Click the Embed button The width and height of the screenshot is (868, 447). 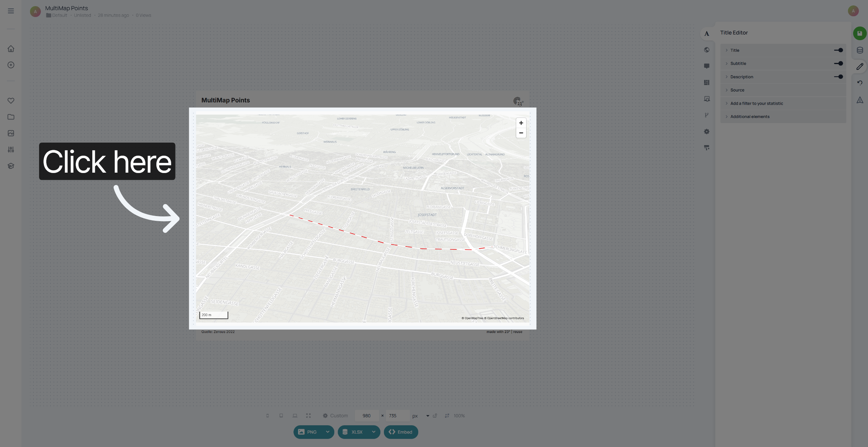pyautogui.click(x=401, y=432)
